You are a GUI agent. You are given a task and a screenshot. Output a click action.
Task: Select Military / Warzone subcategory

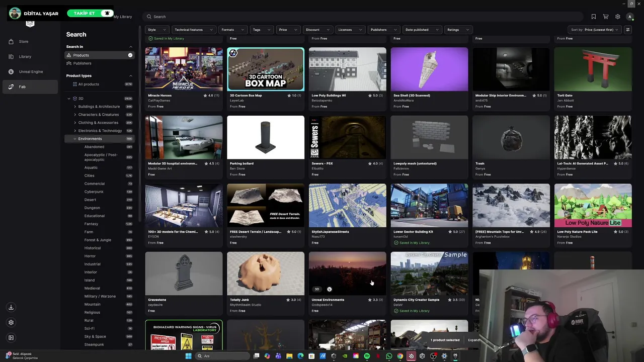coord(100,296)
